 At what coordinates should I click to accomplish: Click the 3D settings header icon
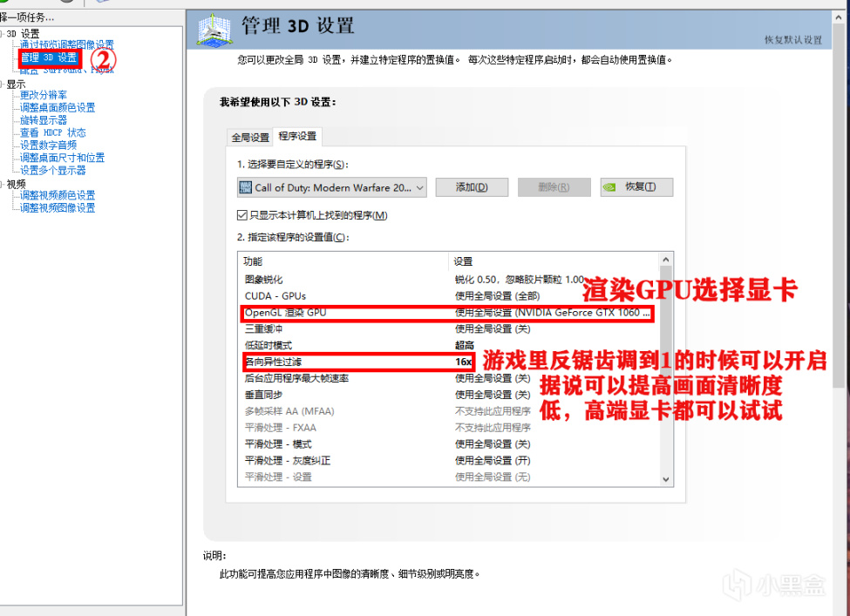pos(214,29)
